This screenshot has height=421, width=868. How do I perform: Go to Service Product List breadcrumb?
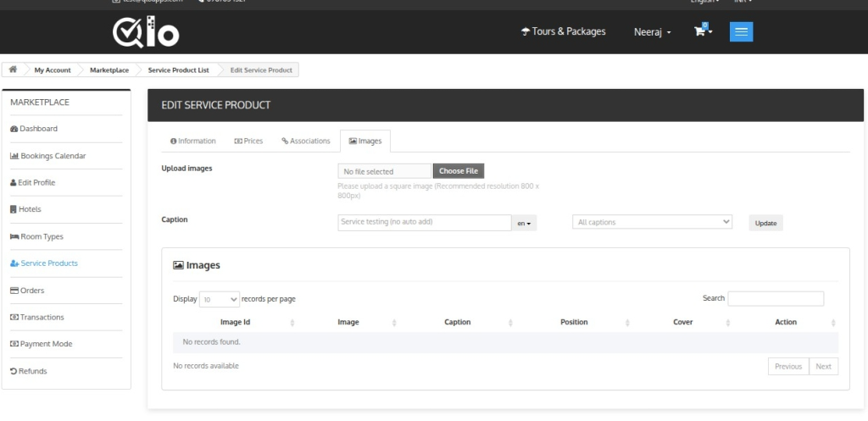178,70
